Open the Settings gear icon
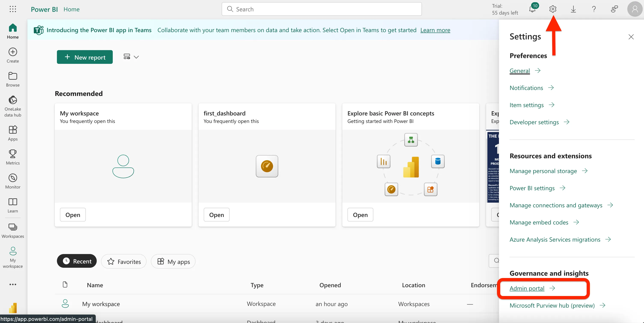Screen dimensions: 644x323 [x=553, y=9]
